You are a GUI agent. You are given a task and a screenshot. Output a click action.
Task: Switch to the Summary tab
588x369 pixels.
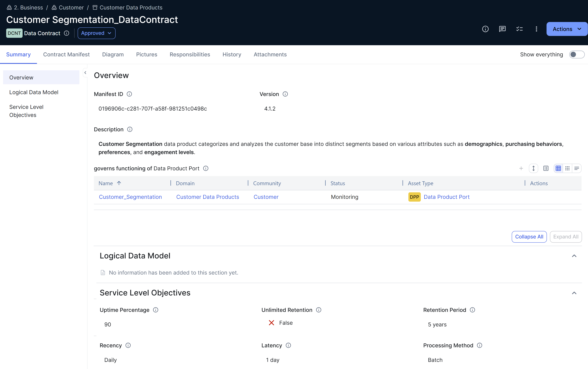click(x=19, y=54)
